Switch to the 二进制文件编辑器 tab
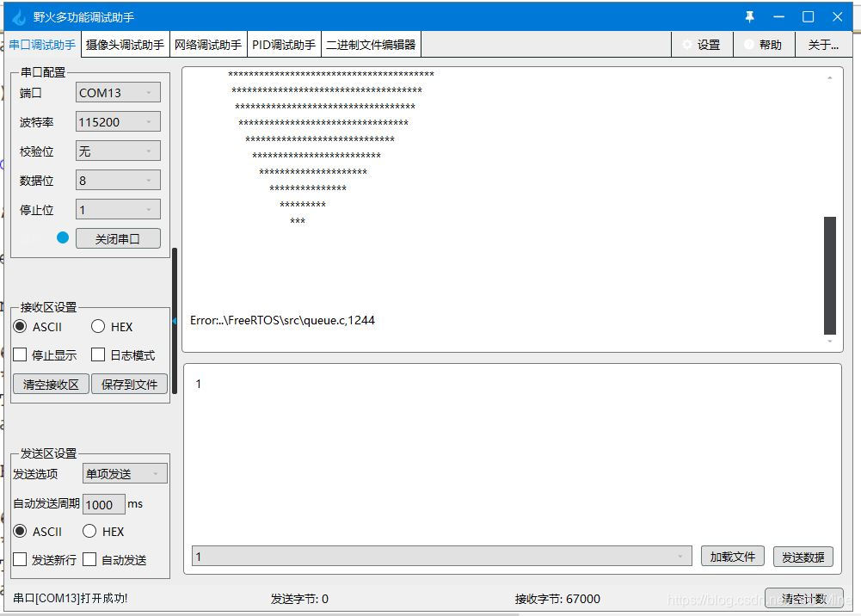 point(371,44)
